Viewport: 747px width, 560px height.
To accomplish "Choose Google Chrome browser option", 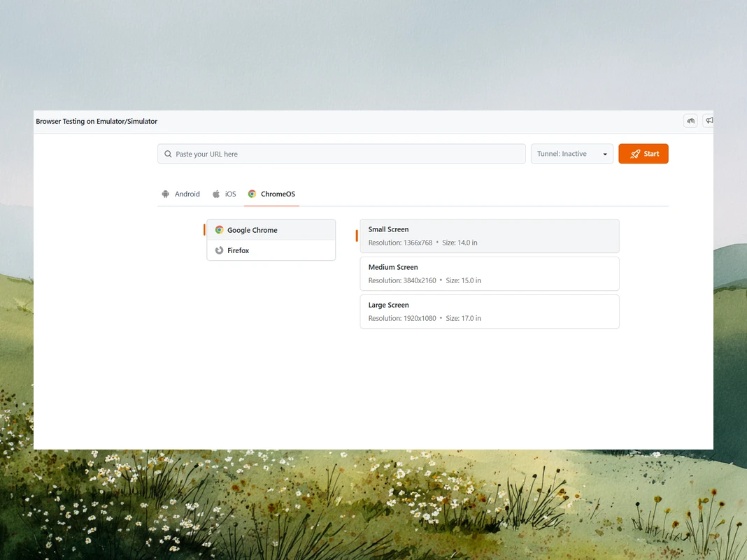I will tap(271, 230).
